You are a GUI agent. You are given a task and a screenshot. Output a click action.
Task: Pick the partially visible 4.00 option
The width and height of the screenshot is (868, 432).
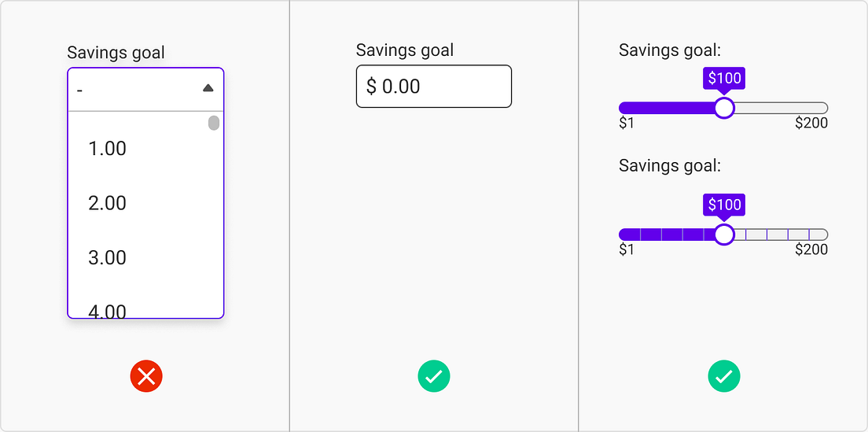(108, 310)
